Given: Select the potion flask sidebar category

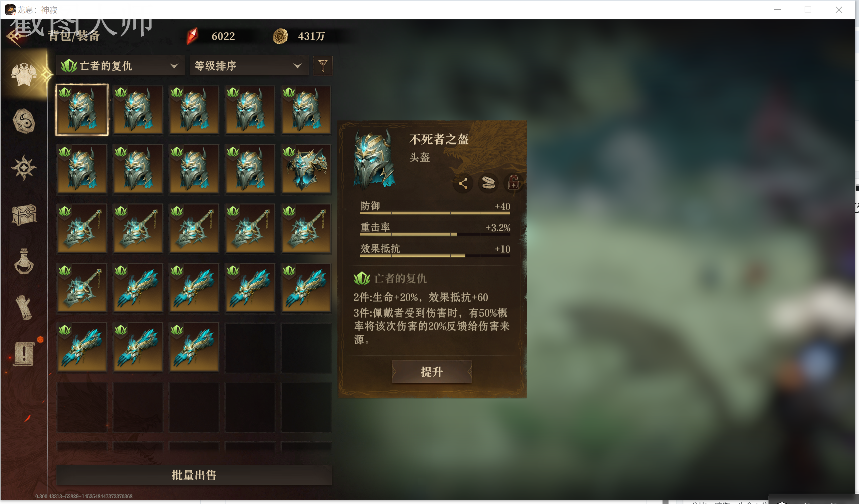Looking at the screenshot, I should pyautogui.click(x=24, y=262).
